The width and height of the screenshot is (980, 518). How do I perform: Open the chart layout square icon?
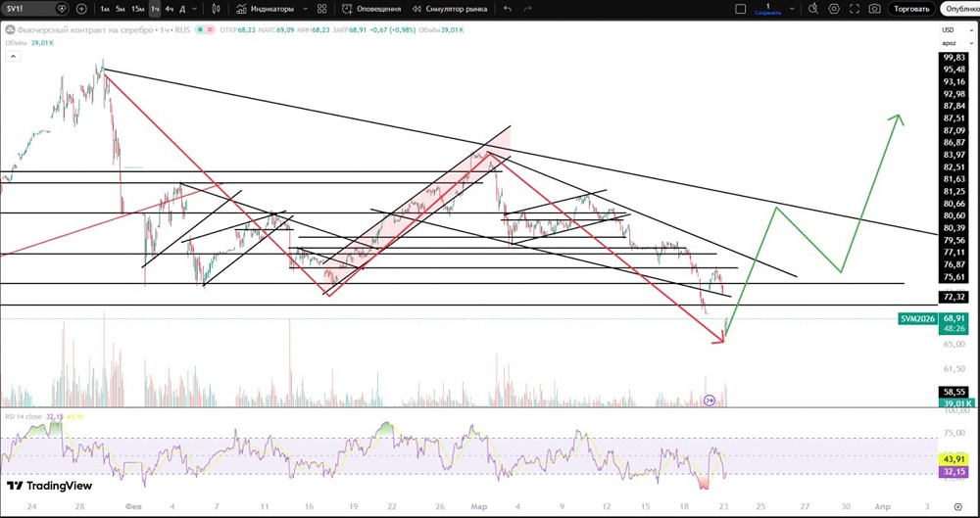pos(741,9)
